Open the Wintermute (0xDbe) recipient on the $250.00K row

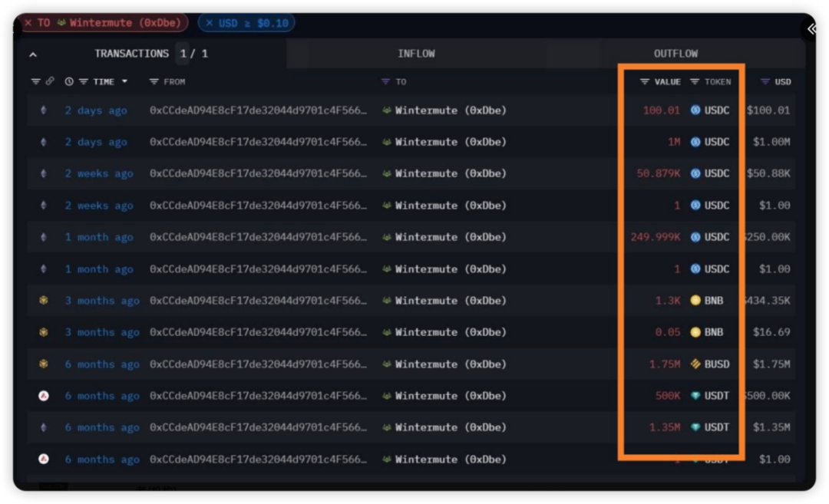click(451, 237)
